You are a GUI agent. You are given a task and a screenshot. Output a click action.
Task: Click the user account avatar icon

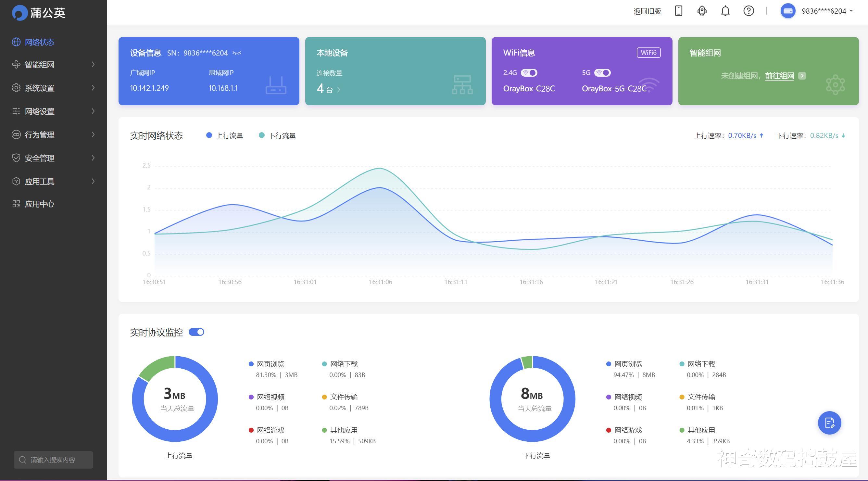(788, 11)
